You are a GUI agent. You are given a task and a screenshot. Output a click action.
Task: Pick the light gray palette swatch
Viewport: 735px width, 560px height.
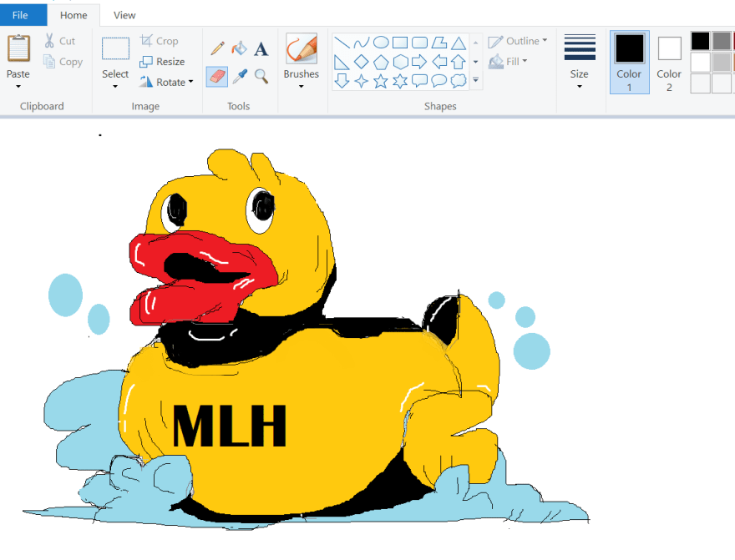tap(722, 62)
